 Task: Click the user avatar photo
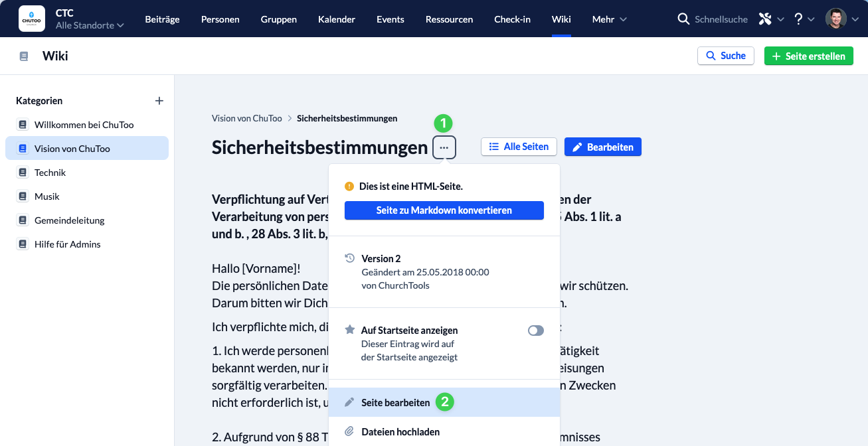[x=836, y=19]
